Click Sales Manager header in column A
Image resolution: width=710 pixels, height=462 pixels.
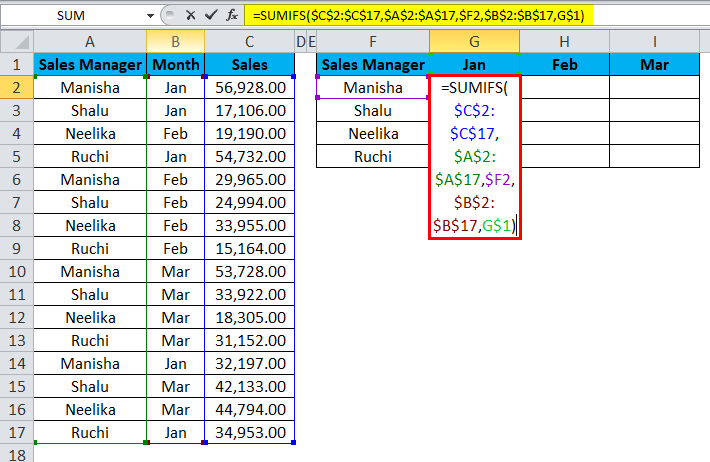90,64
